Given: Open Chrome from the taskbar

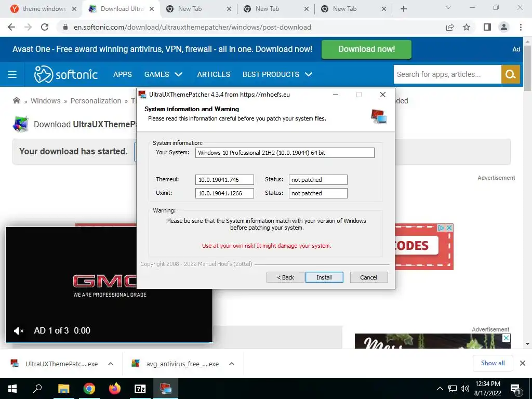Looking at the screenshot, I should pyautogui.click(x=89, y=389).
